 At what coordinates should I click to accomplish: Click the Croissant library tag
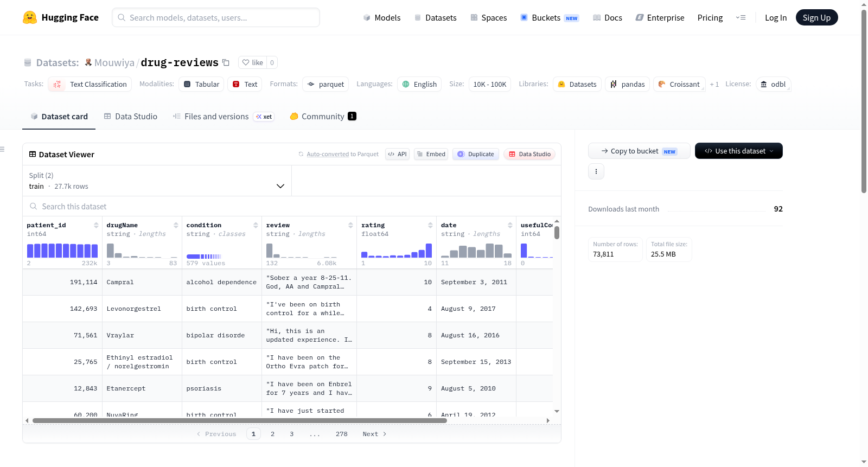[x=679, y=84]
